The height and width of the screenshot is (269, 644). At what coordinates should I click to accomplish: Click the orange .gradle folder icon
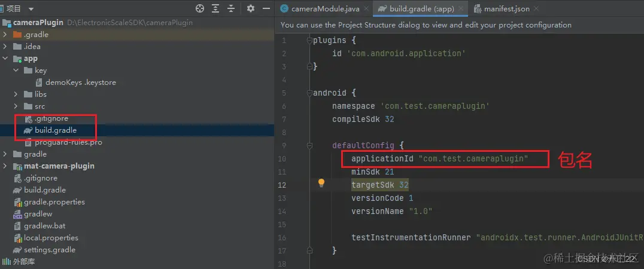click(17, 35)
